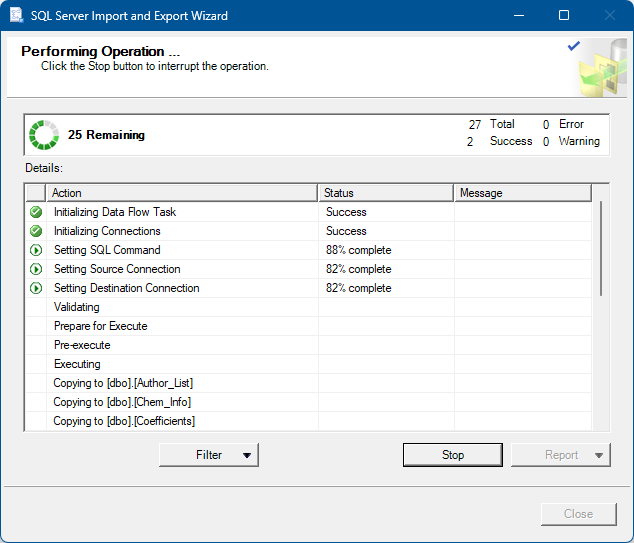Sort by the Status column header
Image resolution: width=634 pixels, height=543 pixels.
[x=386, y=193]
